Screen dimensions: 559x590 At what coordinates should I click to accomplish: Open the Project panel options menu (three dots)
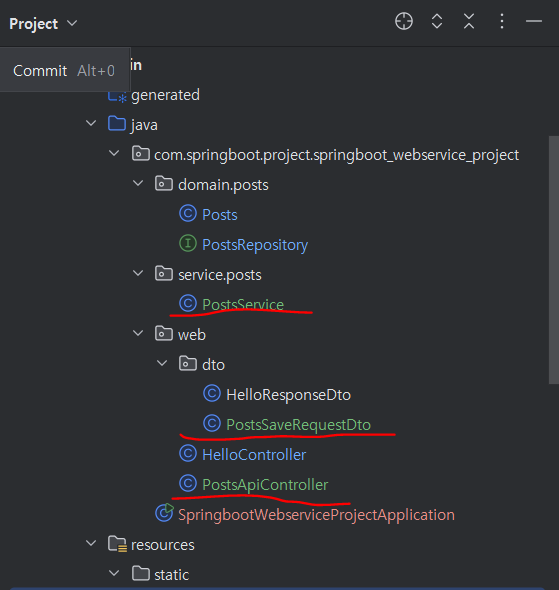502,21
